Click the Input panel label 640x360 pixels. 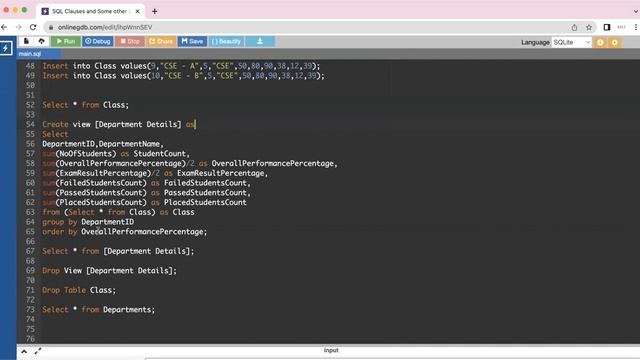[x=331, y=350]
